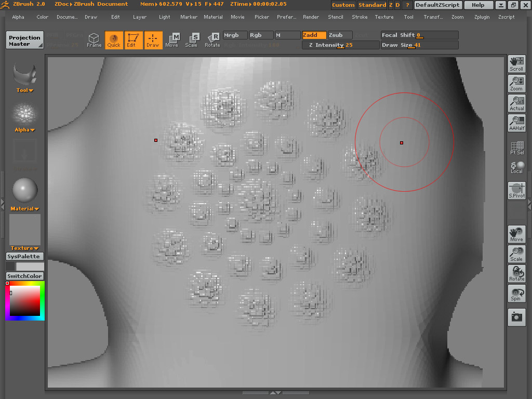Viewport: 532px width, 399px height.
Task: Toggle Rgb paint mode
Action: click(261, 35)
